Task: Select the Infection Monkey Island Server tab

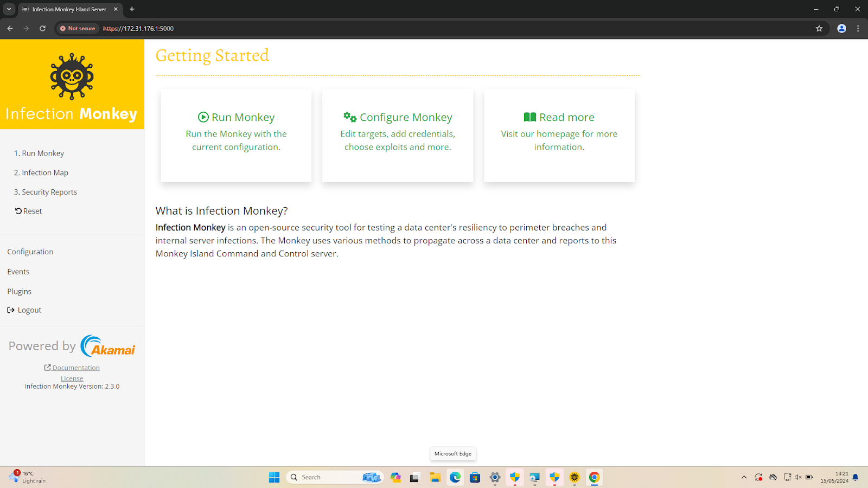Action: [69, 9]
